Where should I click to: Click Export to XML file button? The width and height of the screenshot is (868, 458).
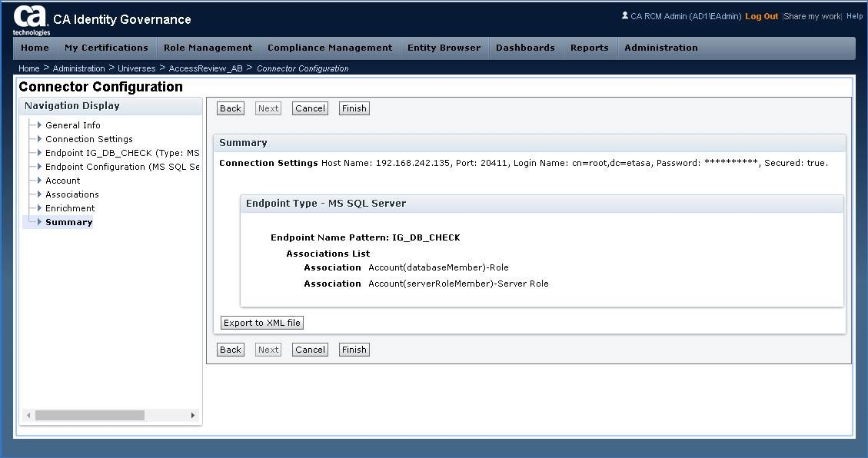point(262,323)
